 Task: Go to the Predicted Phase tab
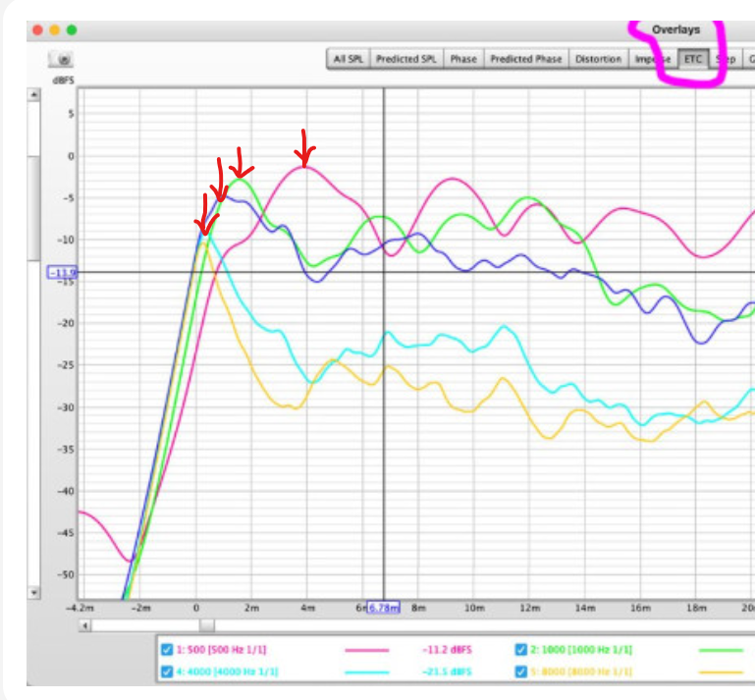tap(525, 59)
